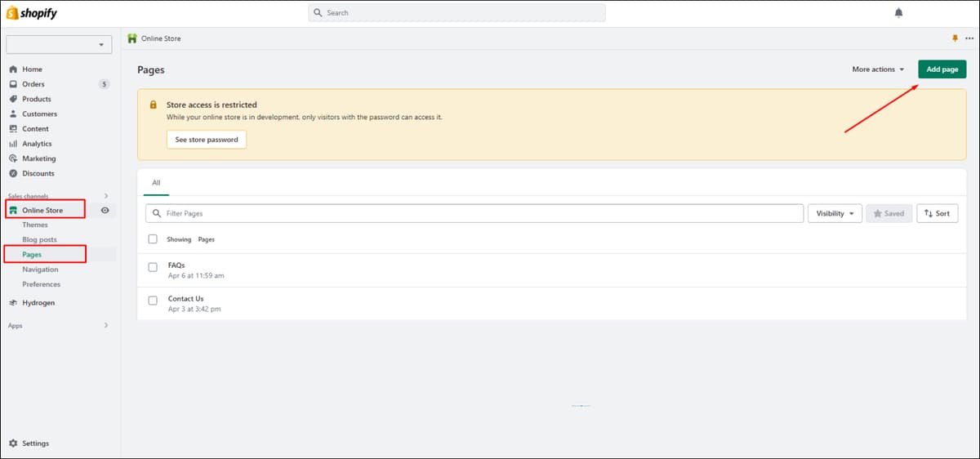Viewport: 980px width, 459px height.
Task: Open Hydrogen in the sidebar
Action: 38,302
